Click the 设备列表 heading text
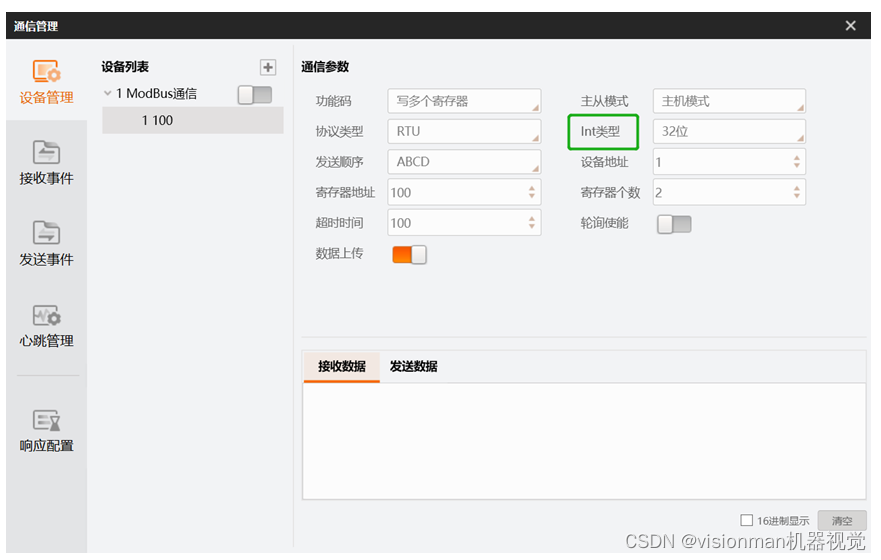Image resolution: width=881 pixels, height=560 pixels. (125, 67)
